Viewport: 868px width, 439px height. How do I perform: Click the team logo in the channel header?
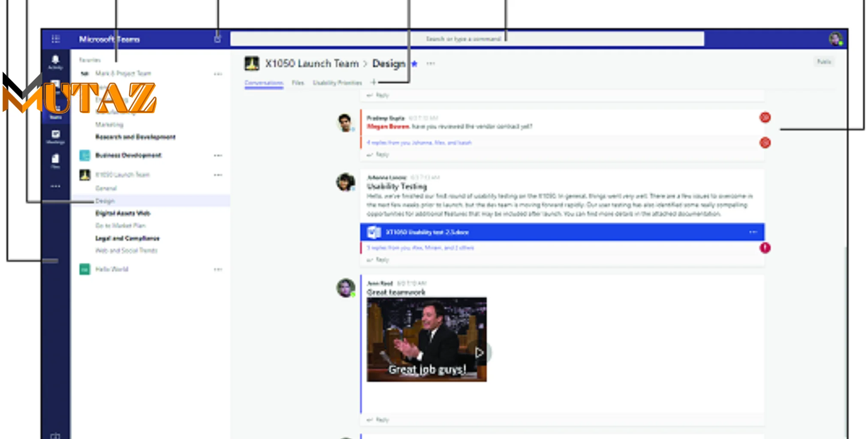[x=252, y=63]
